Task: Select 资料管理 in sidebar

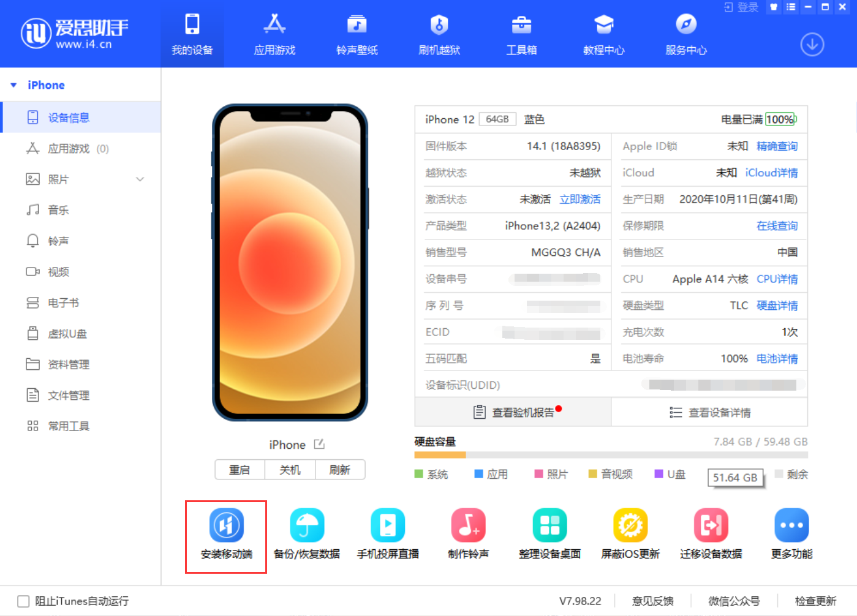Action: (81, 365)
